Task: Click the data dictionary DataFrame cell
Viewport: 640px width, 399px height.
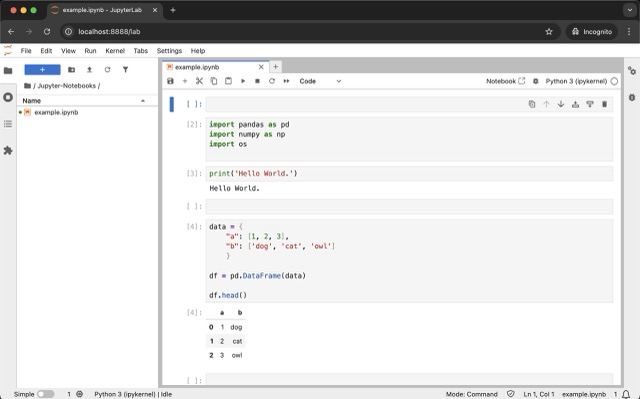Action: pyautogui.click(x=409, y=261)
